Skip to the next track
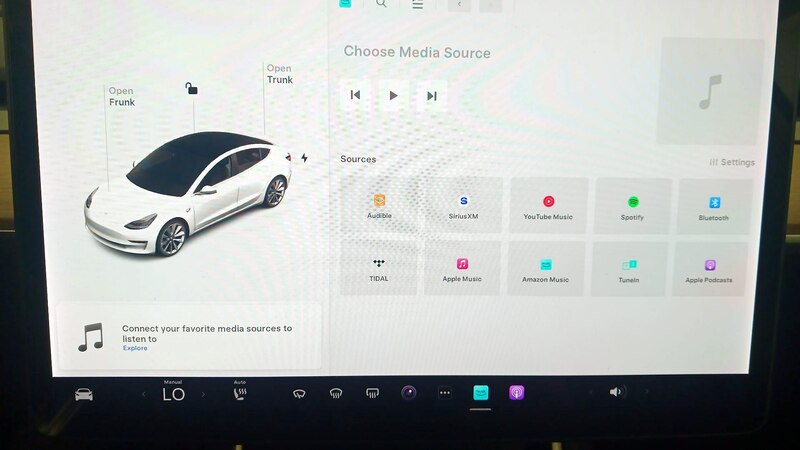800x450 pixels. (432, 96)
